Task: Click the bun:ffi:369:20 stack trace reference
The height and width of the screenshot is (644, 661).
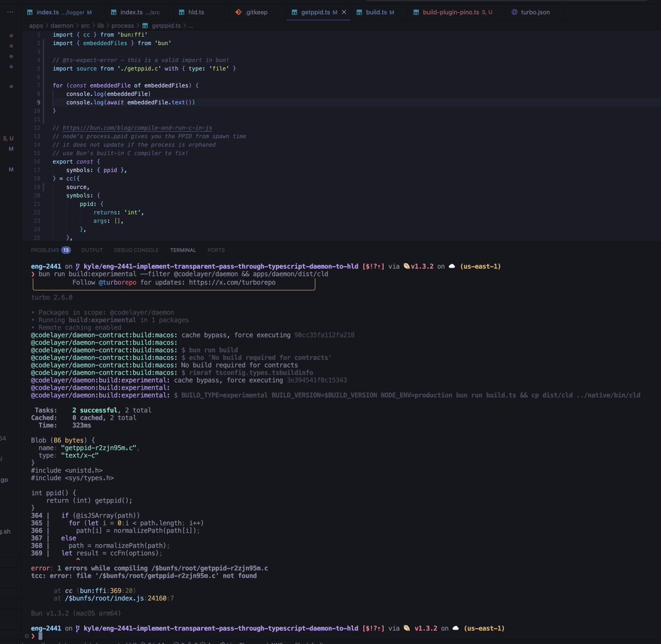Action: tap(106, 591)
